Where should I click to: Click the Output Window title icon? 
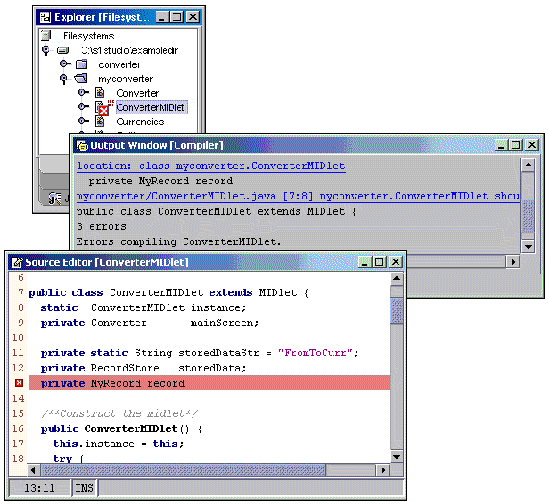tap(82, 145)
